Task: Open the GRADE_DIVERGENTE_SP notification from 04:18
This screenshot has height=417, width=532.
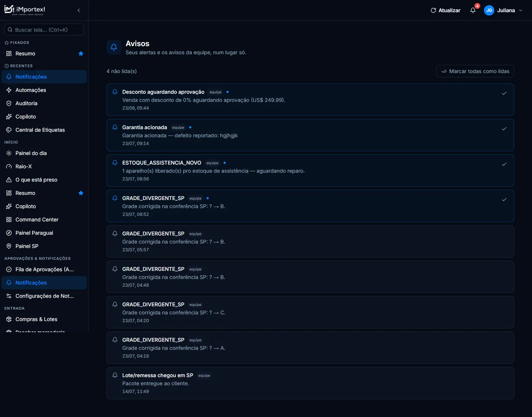Action: [x=310, y=348]
